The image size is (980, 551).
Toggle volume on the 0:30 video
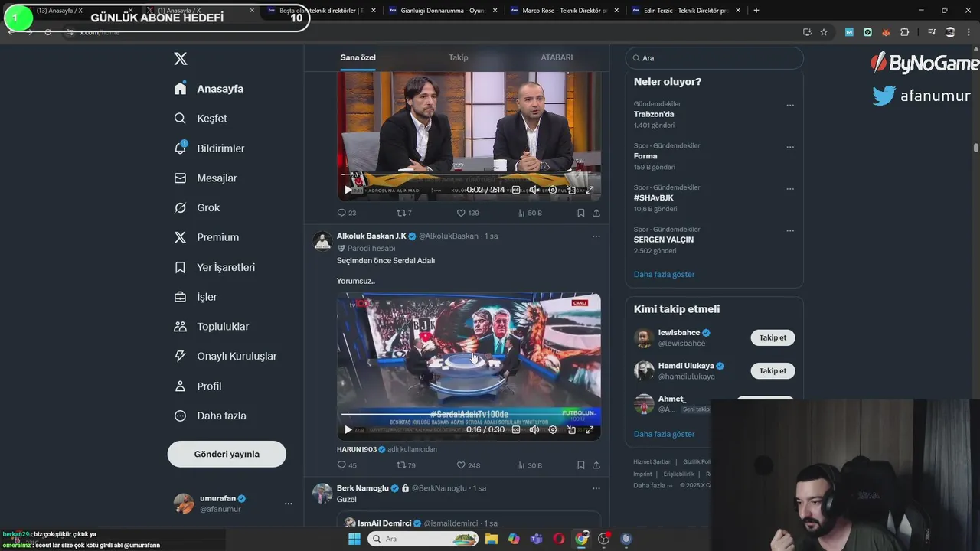(534, 429)
